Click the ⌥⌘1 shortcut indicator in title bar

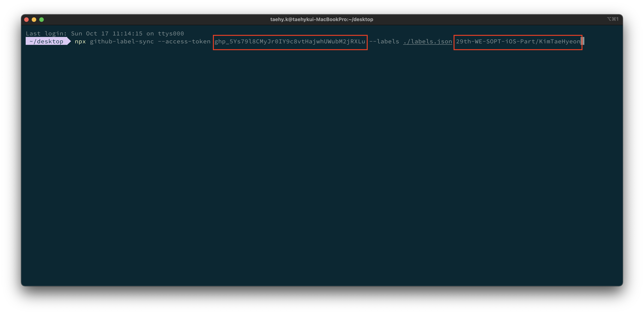[x=613, y=19]
